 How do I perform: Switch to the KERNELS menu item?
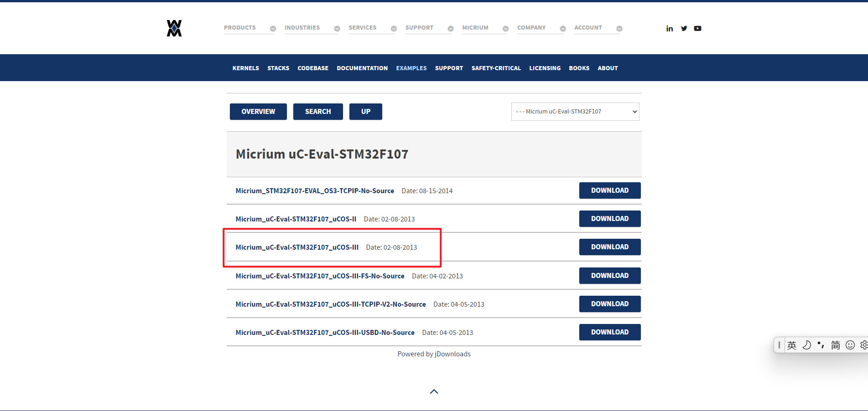pos(245,68)
